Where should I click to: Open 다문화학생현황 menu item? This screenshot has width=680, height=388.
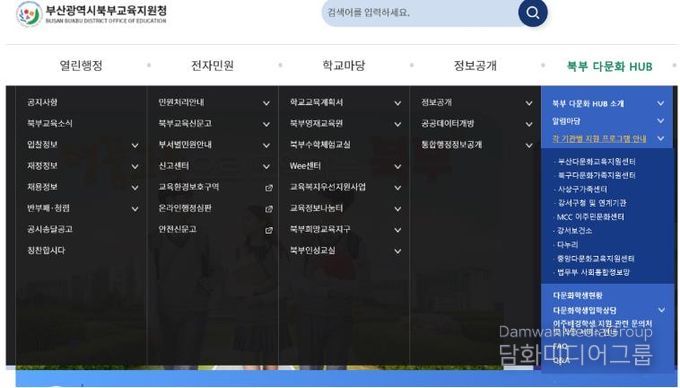click(578, 295)
